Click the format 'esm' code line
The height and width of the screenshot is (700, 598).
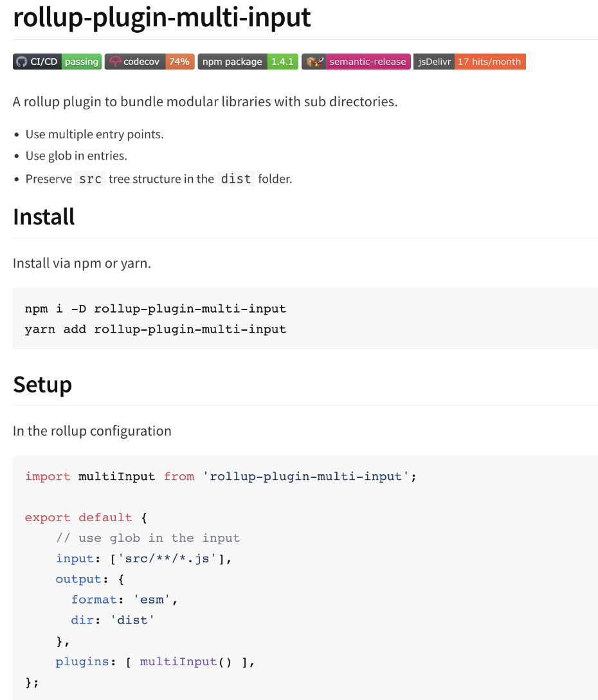(x=125, y=600)
